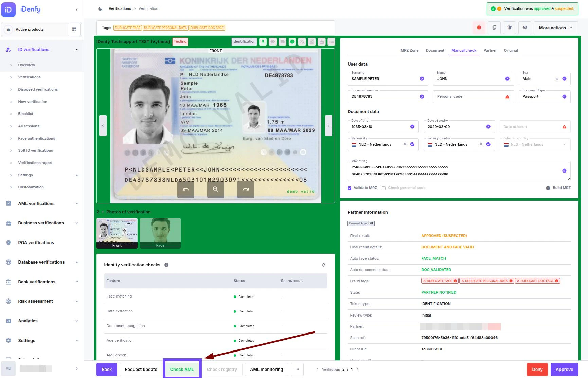Expand the Business verifications section
This screenshot has width=588, height=378.
(x=77, y=223)
